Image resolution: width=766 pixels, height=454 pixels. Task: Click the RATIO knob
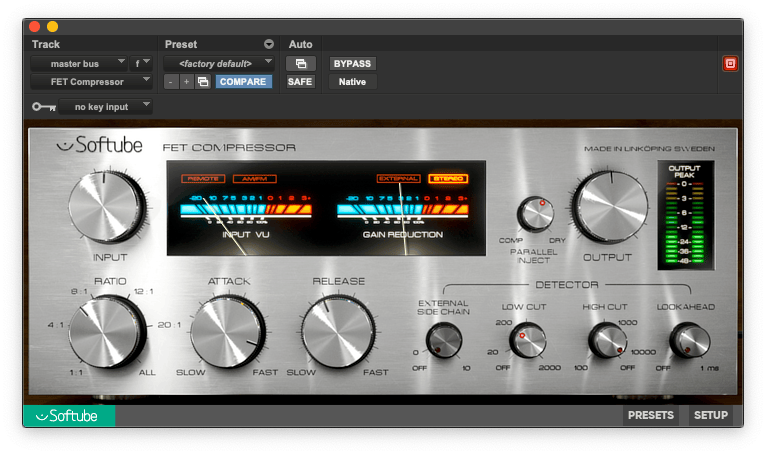tap(107, 332)
